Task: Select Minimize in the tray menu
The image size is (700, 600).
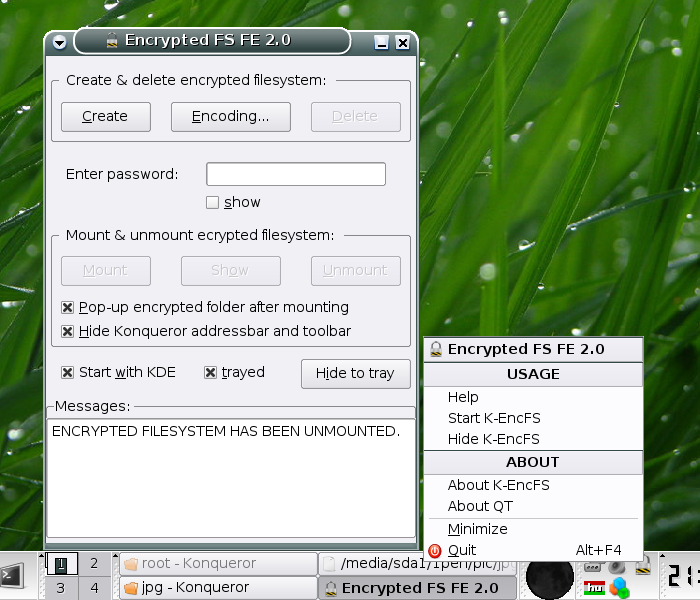Action: [x=533, y=529]
